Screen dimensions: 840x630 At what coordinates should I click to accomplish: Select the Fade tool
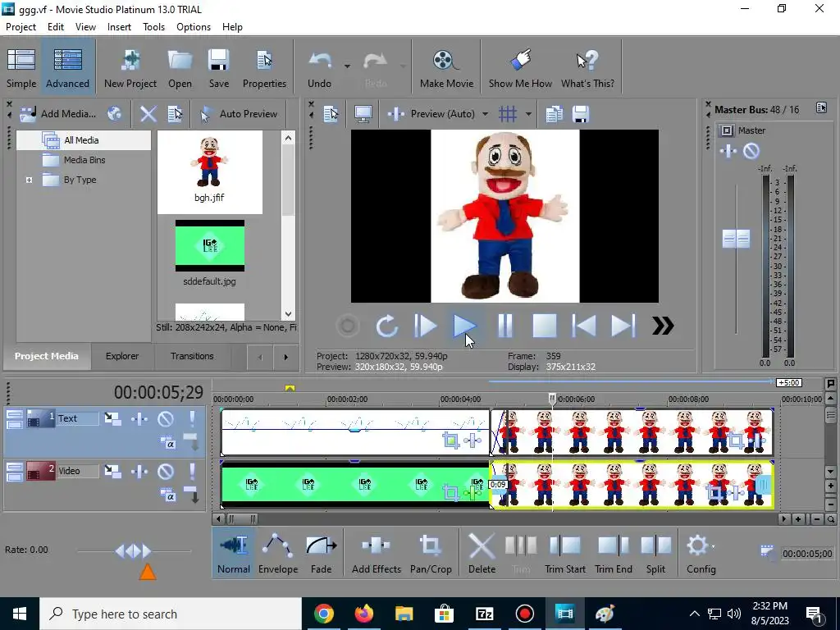(321, 554)
